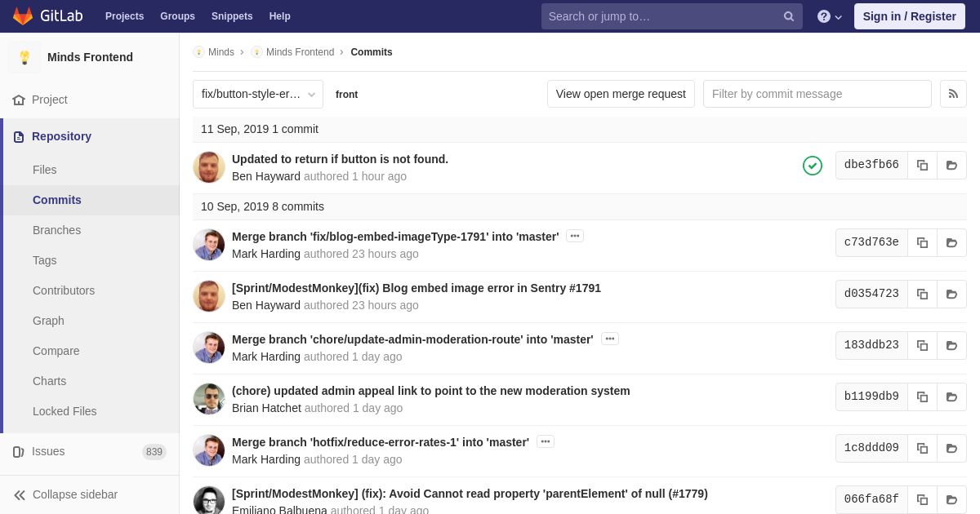Open the Snippets menu item

click(x=232, y=16)
